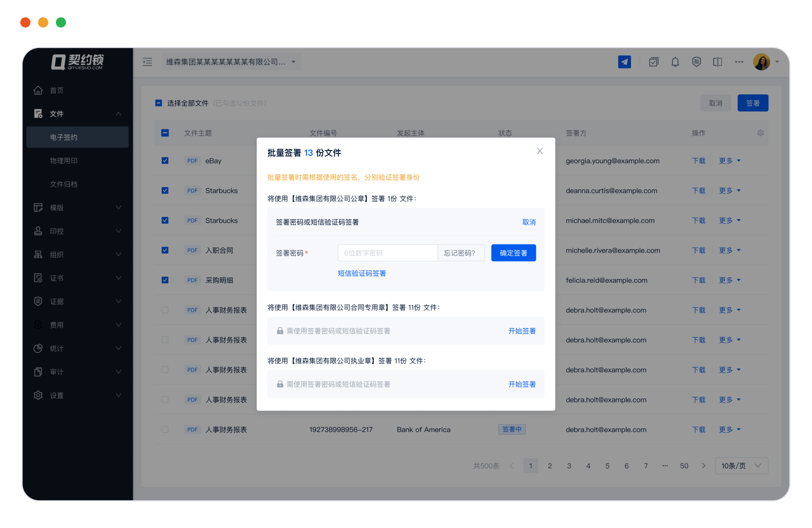Click the table settings gear icon
Screen dimensions: 812x528
pos(760,133)
